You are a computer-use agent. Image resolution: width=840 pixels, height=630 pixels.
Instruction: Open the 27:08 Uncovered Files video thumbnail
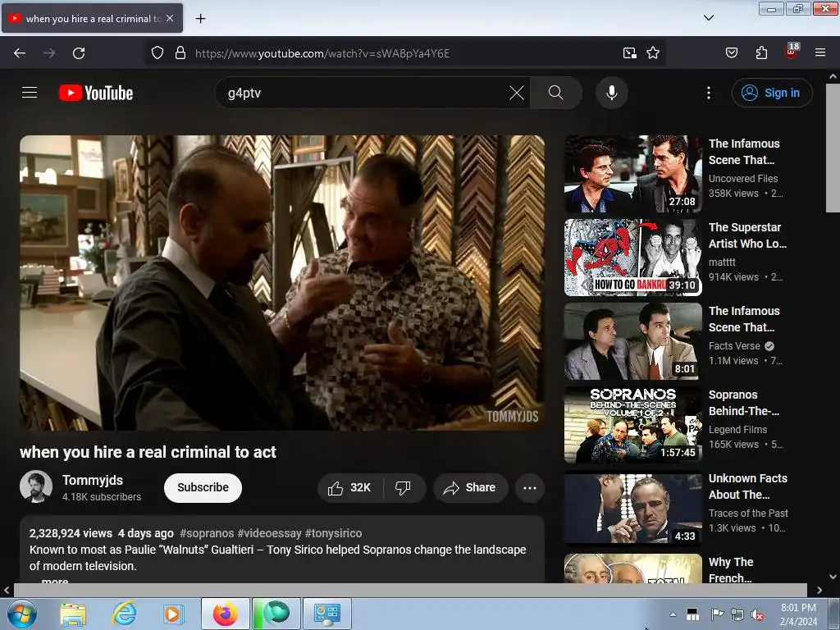coord(632,174)
